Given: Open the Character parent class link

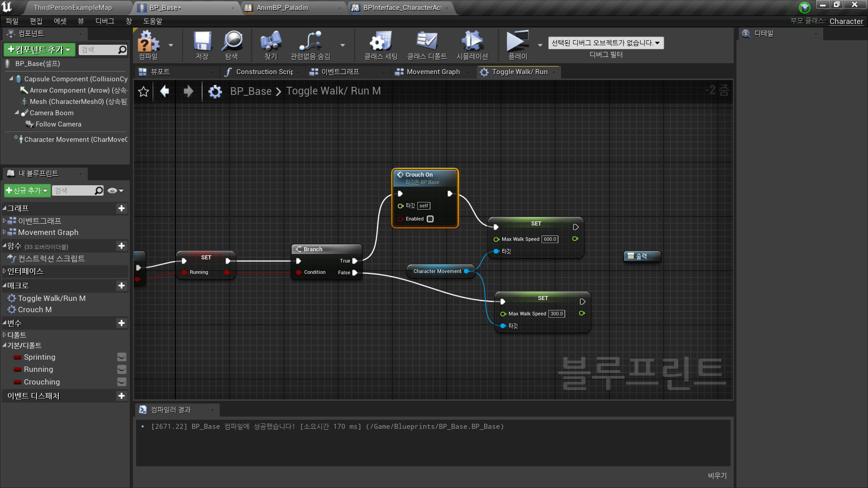Looking at the screenshot, I should 846,21.
